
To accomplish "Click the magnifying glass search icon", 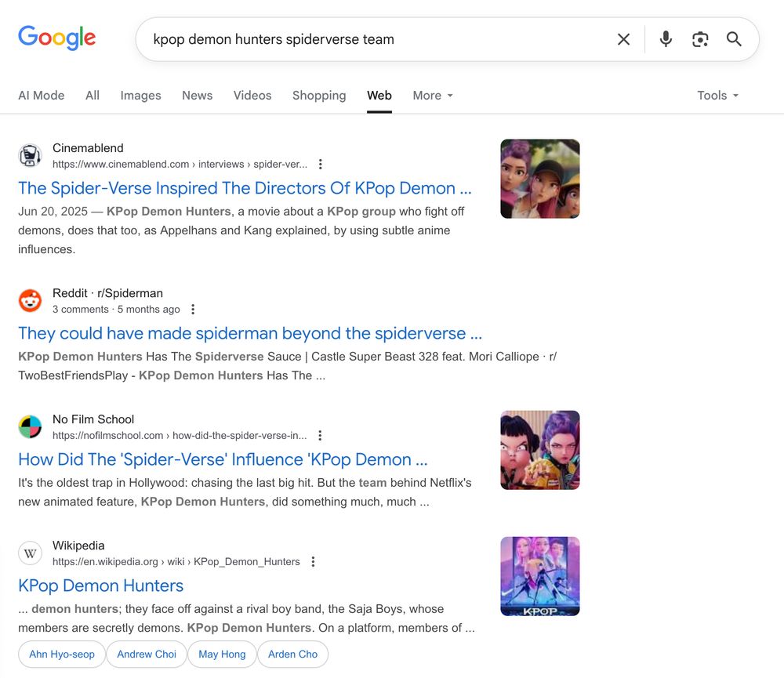I will click(x=735, y=38).
